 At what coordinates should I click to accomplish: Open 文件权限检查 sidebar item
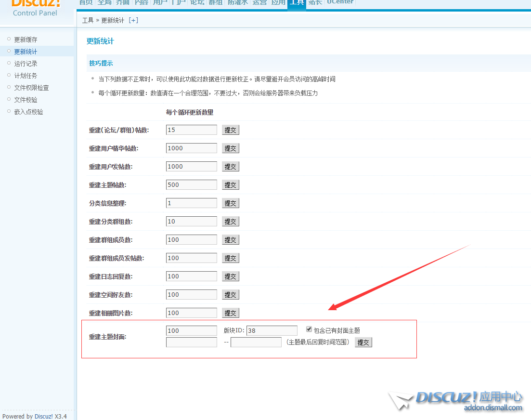point(31,88)
